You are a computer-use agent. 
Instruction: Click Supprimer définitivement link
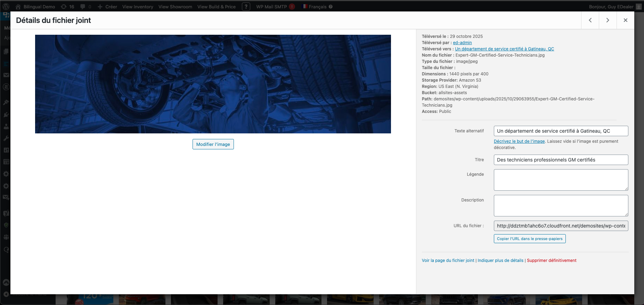[552, 261]
